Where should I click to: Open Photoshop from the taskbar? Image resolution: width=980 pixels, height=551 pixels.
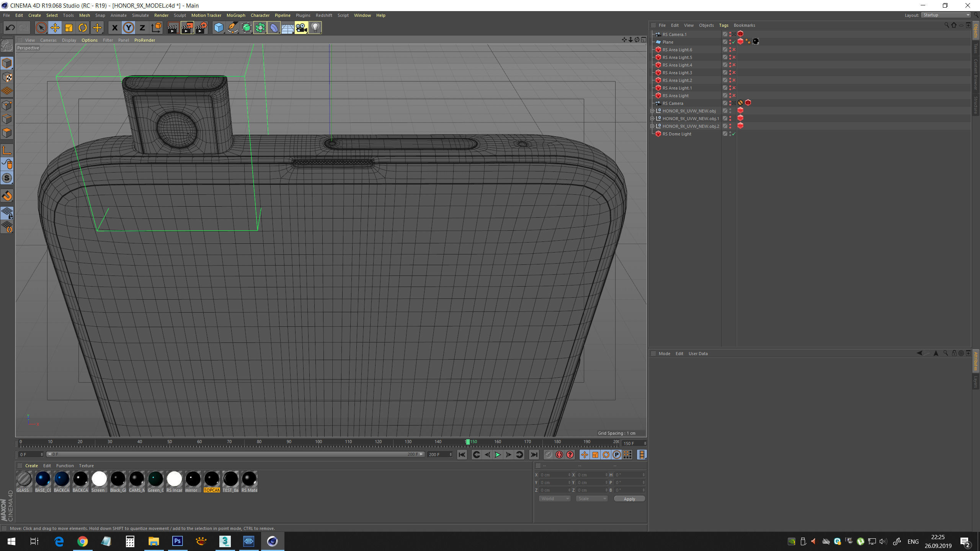coord(177,541)
